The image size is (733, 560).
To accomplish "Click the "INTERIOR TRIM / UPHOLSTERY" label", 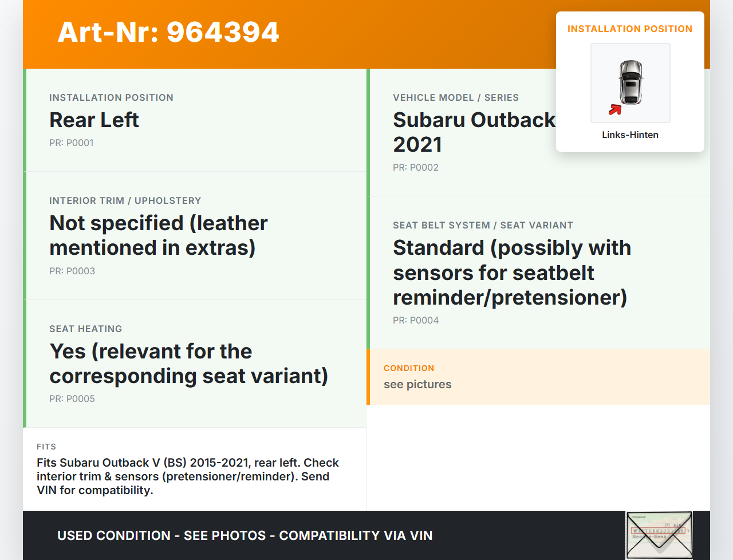I will pyautogui.click(x=125, y=200).
